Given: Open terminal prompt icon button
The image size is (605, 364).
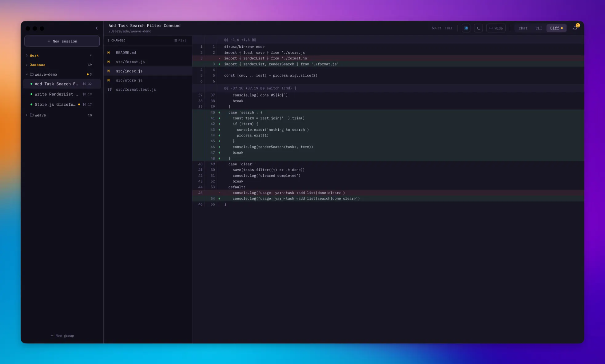Looking at the screenshot, I should point(478,28).
